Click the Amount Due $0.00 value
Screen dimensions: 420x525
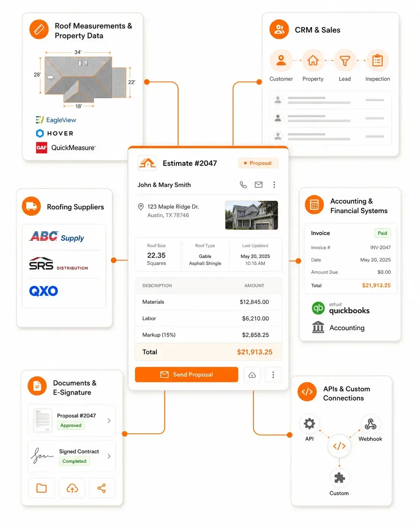click(x=384, y=272)
